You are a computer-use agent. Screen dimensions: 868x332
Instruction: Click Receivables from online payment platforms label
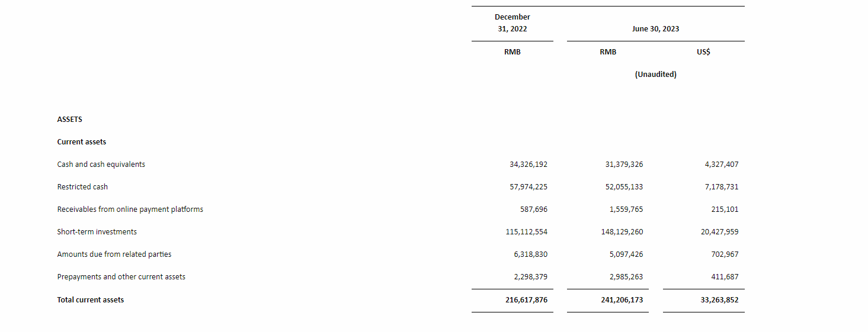click(130, 209)
